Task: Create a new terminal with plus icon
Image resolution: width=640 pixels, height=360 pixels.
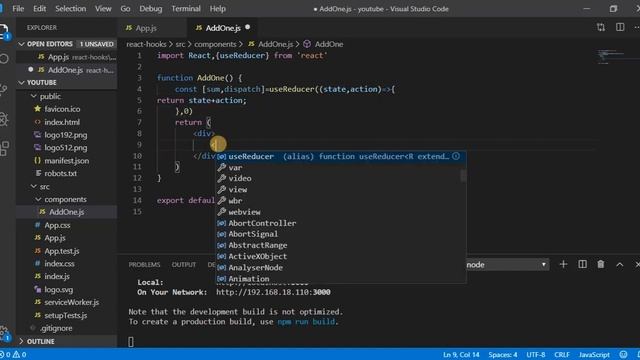Action: [x=563, y=264]
